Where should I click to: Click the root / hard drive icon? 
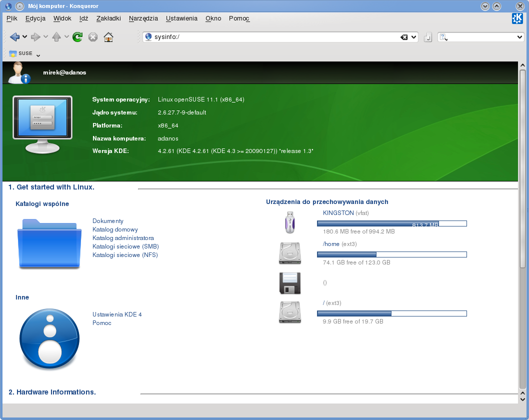click(290, 312)
